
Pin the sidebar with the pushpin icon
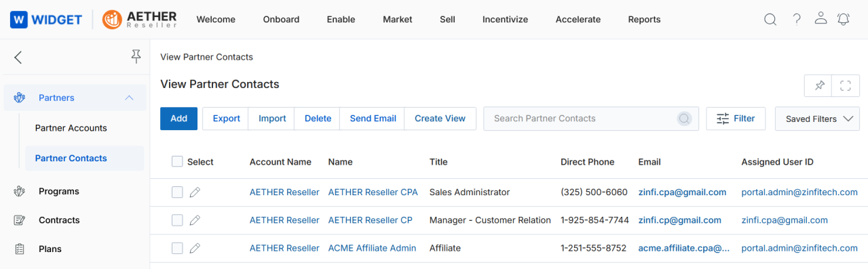click(136, 57)
